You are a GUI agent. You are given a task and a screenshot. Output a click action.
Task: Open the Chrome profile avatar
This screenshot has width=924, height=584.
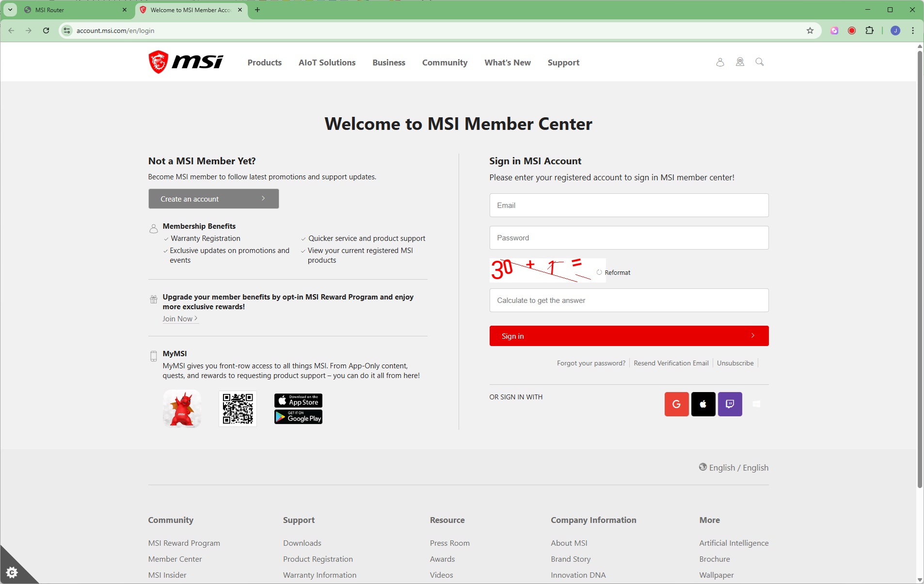coord(895,31)
